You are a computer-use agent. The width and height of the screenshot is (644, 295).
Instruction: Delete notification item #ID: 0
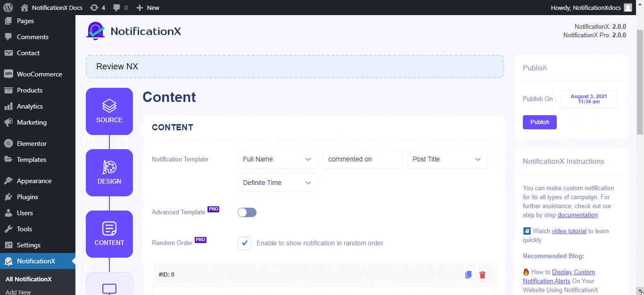click(x=482, y=275)
